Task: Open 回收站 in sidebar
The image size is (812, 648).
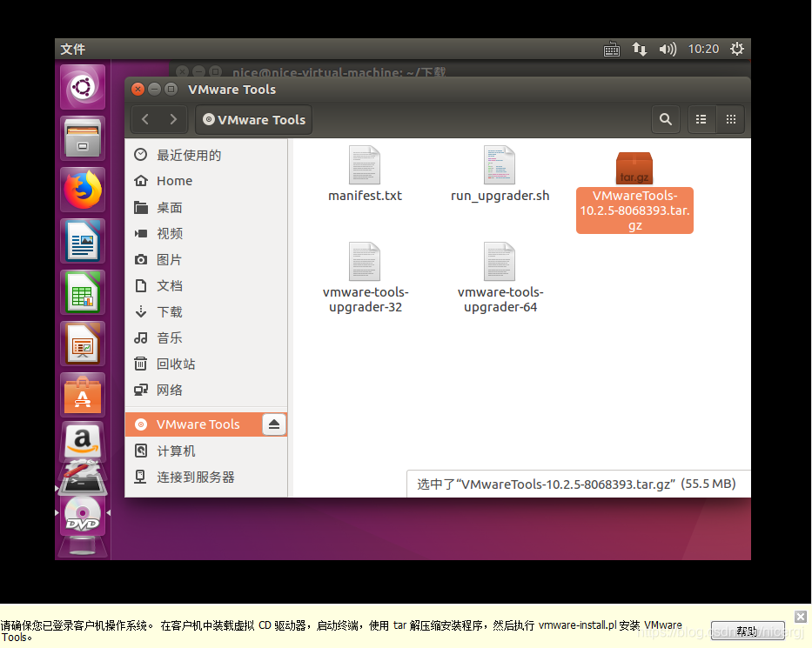Action: [206, 364]
